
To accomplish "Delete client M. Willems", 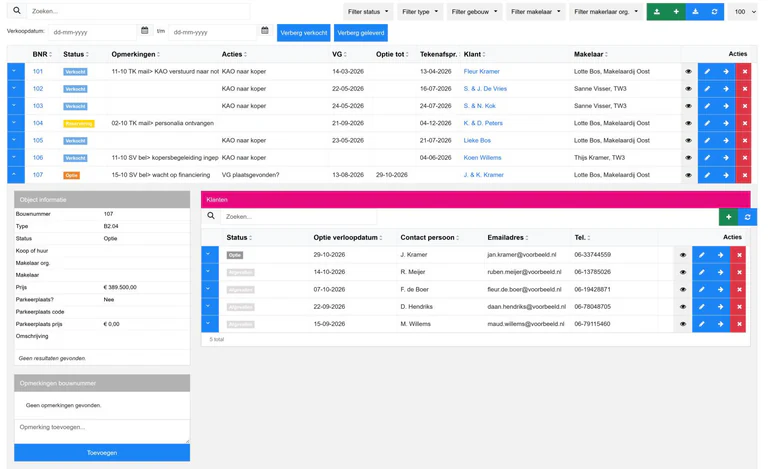I will click(739, 324).
